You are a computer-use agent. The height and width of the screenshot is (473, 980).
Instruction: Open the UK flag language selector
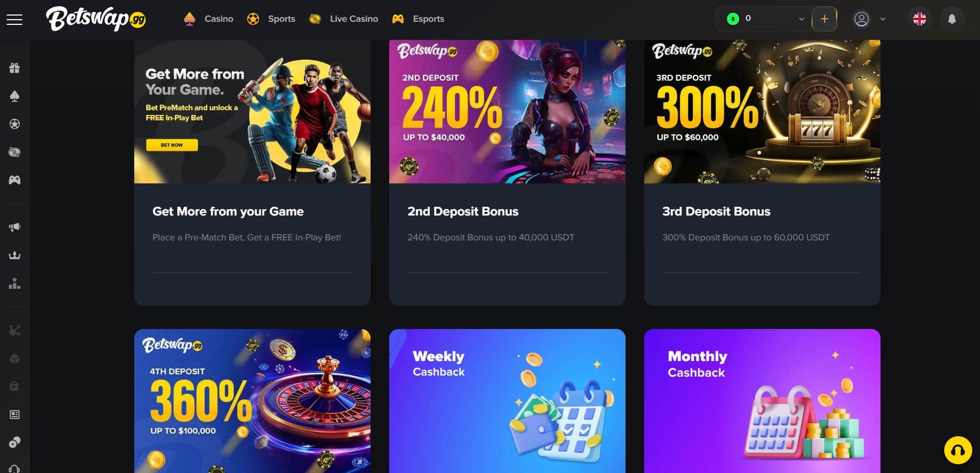pyautogui.click(x=919, y=19)
